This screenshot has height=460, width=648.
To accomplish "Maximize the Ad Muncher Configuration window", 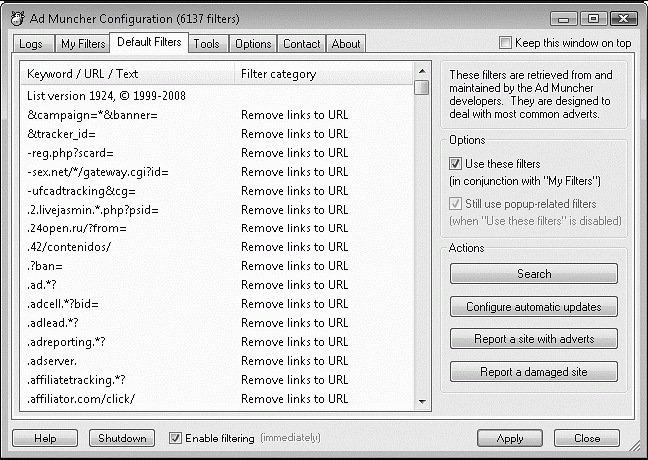I will tap(593, 19).
